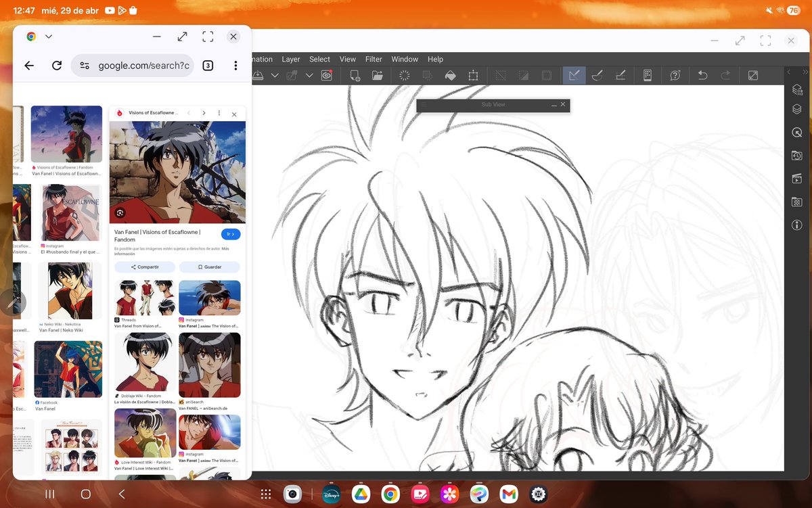Open the material palette icon in right sidebar
Viewport: 812px width, 508px height.
(x=797, y=202)
